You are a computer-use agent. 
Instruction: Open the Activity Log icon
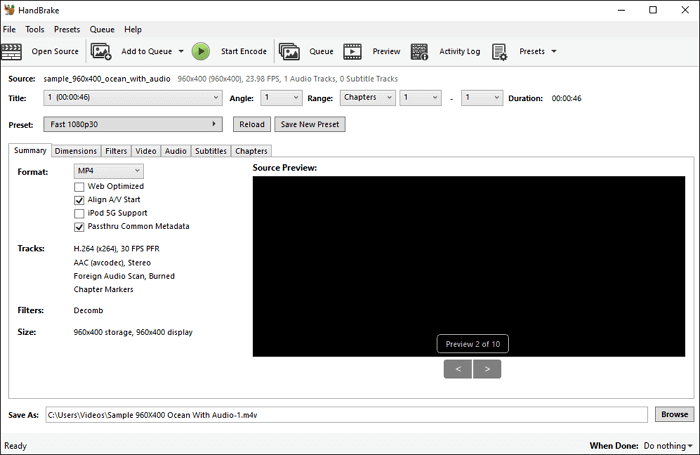(419, 51)
